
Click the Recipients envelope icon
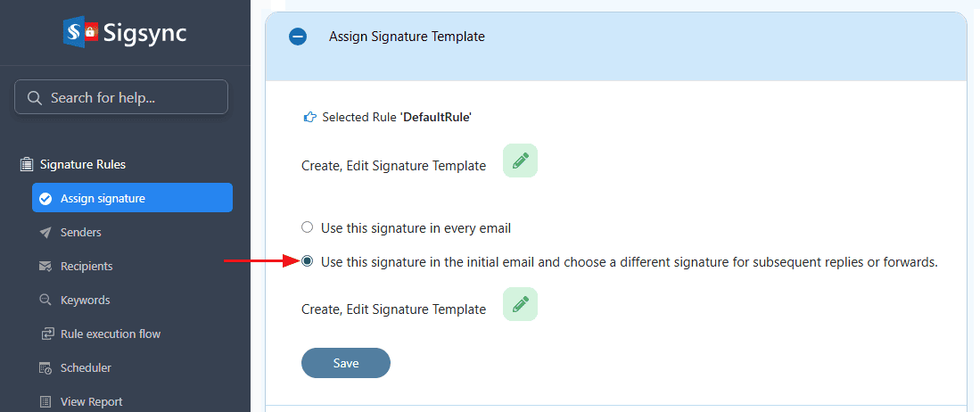[x=45, y=267]
